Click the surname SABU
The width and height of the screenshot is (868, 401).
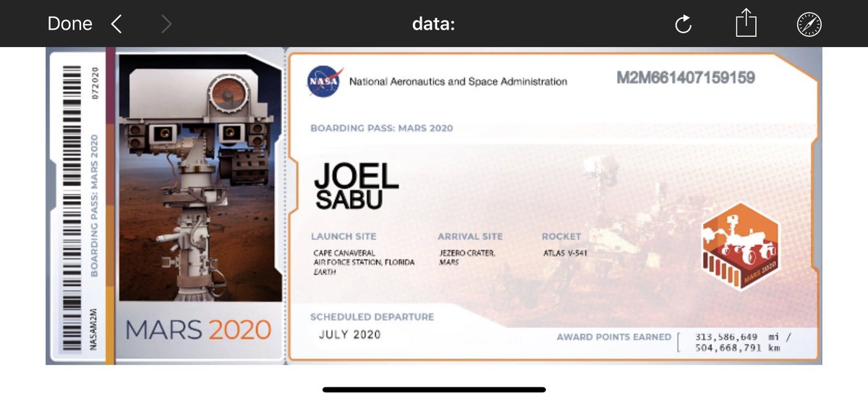point(349,200)
